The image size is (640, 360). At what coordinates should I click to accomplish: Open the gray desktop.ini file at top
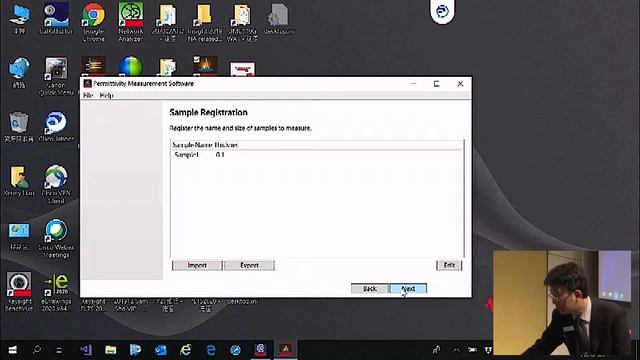coord(279,19)
